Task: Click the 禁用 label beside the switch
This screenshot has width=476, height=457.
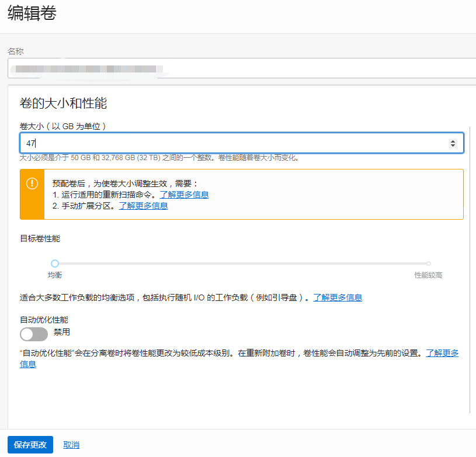Action: click(x=62, y=332)
